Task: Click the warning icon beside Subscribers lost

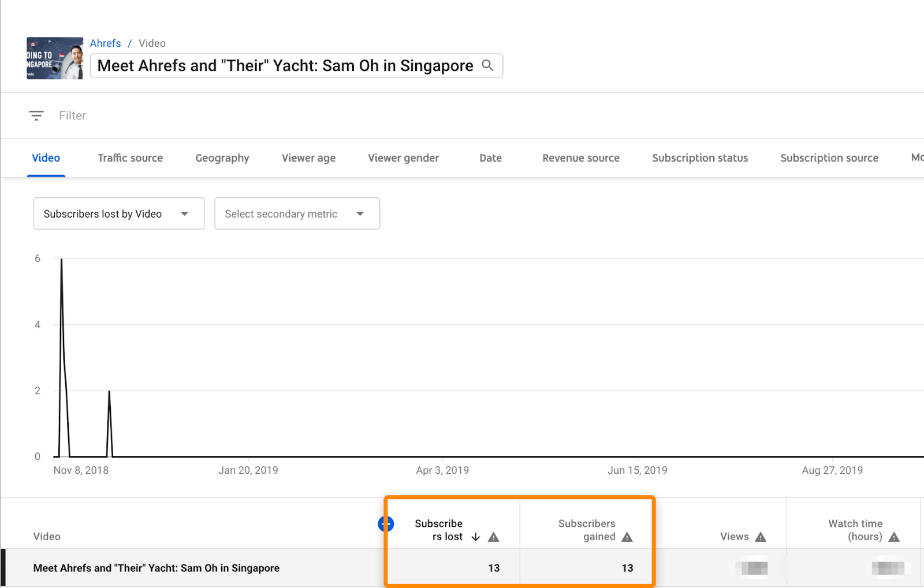Action: tap(494, 536)
